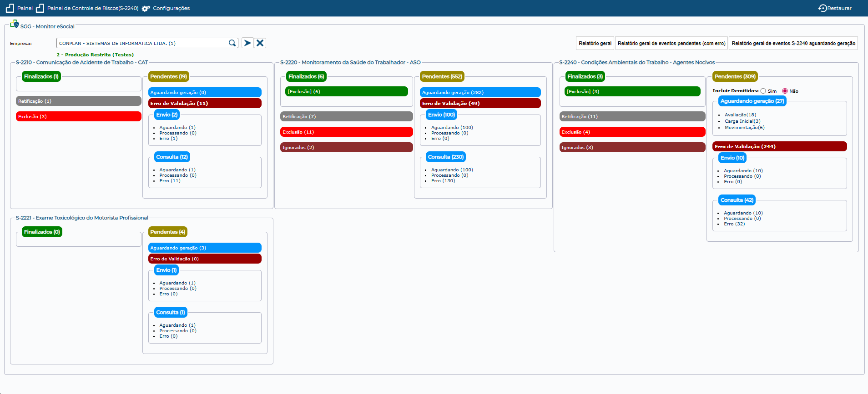The width and height of the screenshot is (868, 394).
Task: Click the Configurações gear icon
Action: [146, 9]
